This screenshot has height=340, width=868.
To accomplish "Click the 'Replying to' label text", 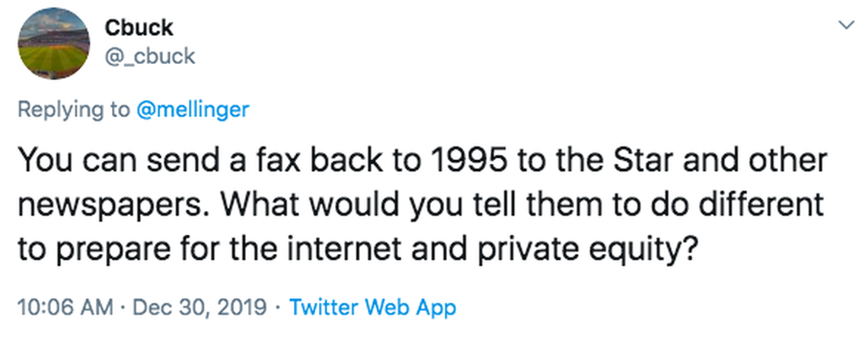I will point(73,109).
